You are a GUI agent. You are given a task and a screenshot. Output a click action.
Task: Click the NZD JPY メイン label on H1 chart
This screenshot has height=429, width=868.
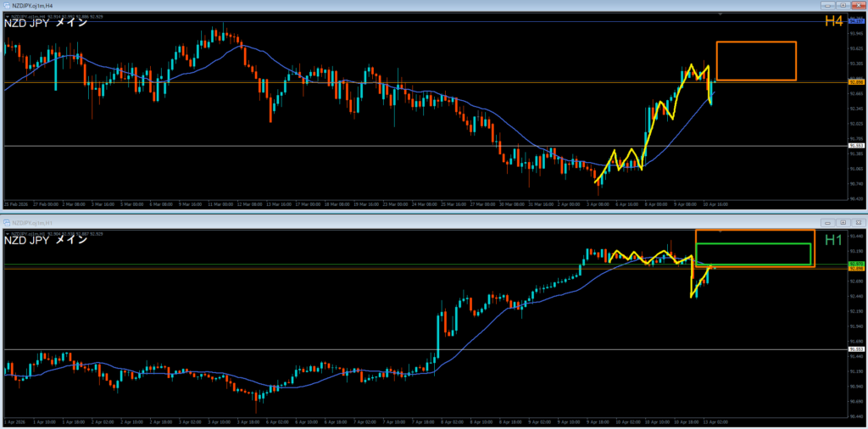tap(47, 240)
